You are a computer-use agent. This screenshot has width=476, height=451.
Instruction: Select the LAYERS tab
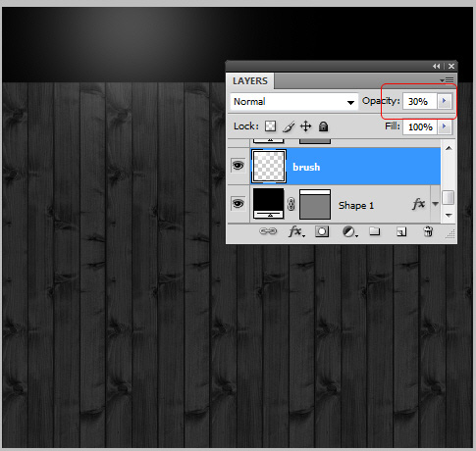pos(250,80)
